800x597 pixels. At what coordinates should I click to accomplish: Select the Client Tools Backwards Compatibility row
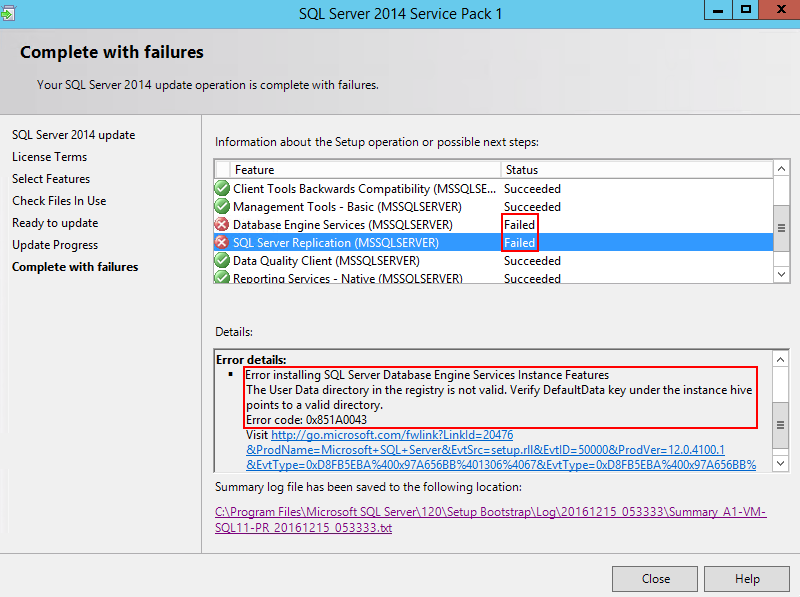pyautogui.click(x=493, y=188)
